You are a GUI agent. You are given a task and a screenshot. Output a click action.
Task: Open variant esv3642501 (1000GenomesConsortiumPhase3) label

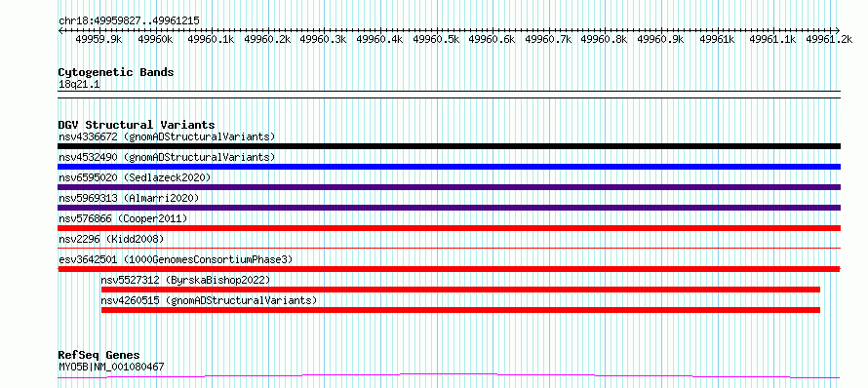click(x=176, y=259)
